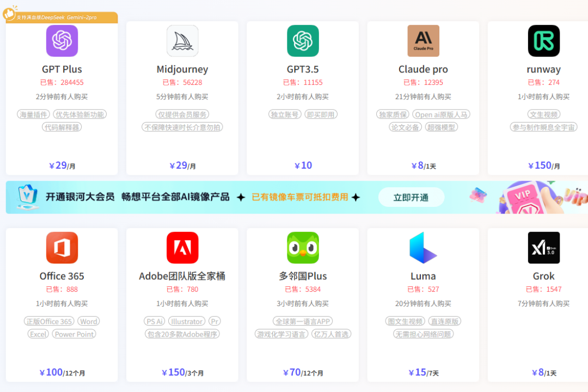Select the red Adobe logo icon
The height and width of the screenshot is (392, 588).
(182, 248)
